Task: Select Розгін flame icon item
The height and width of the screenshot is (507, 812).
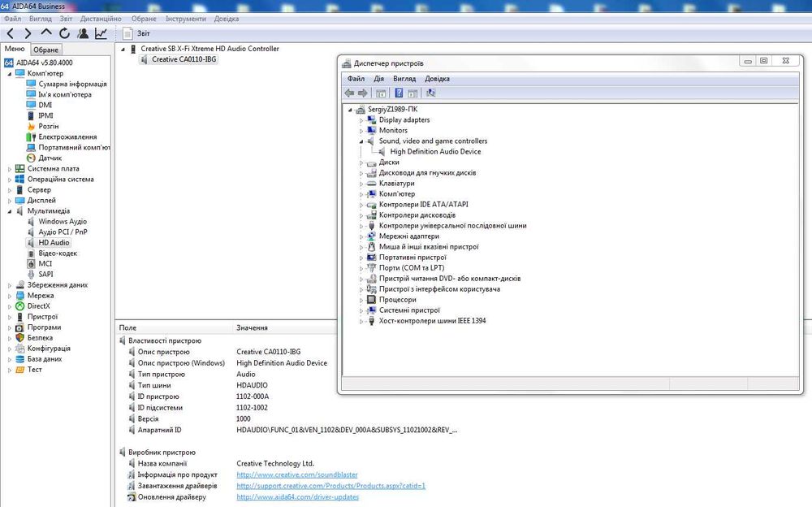Action: (x=31, y=126)
